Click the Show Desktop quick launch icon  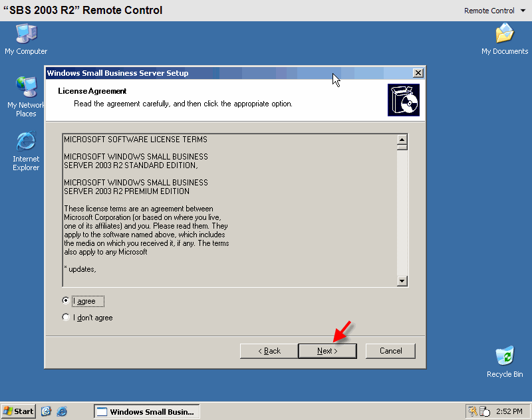click(46, 411)
